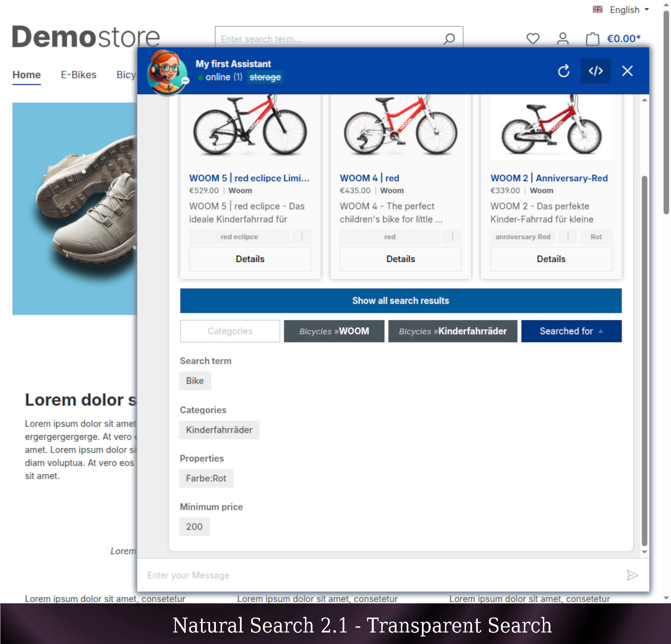The image size is (671, 644).
Task: Click the assistant avatar image
Action: coord(167,72)
